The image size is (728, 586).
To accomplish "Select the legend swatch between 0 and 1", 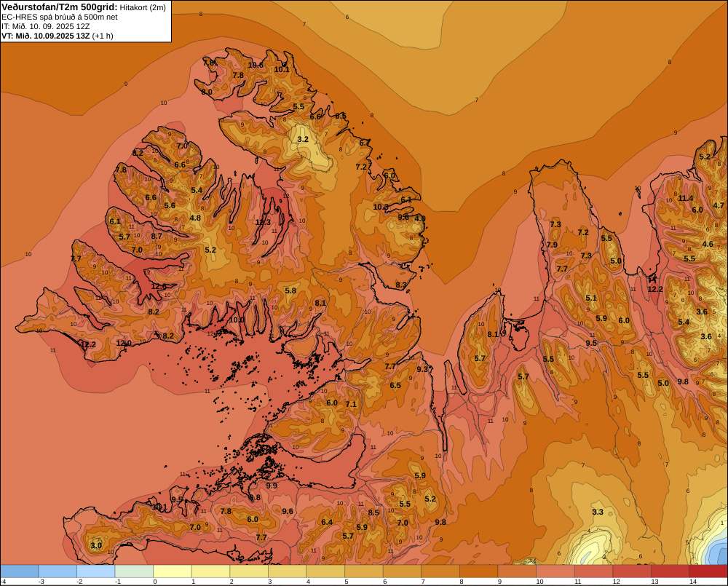I will (173, 571).
